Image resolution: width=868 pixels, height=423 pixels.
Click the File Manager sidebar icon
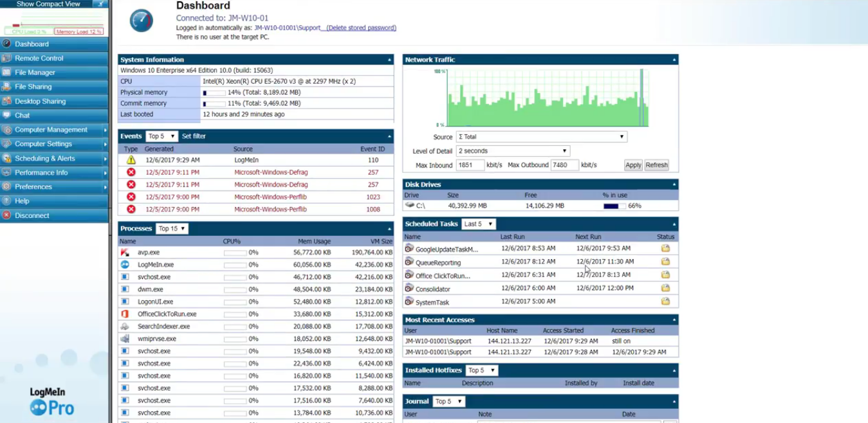coord(6,73)
